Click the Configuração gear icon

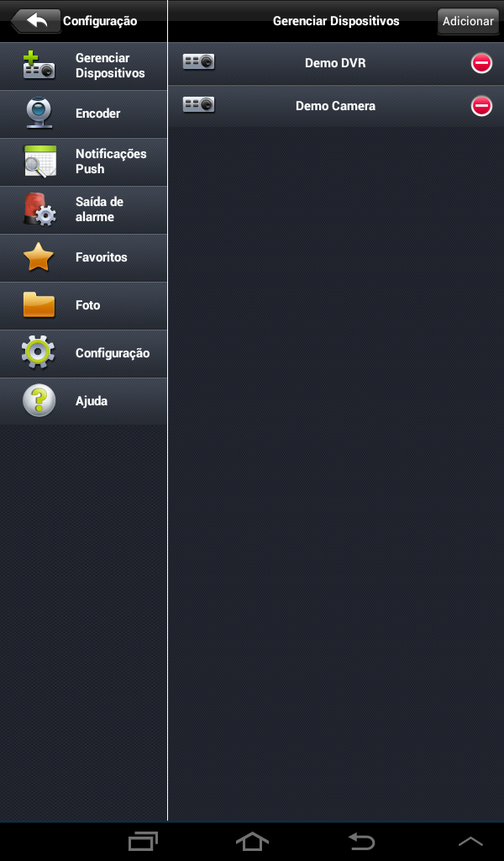[x=38, y=352]
